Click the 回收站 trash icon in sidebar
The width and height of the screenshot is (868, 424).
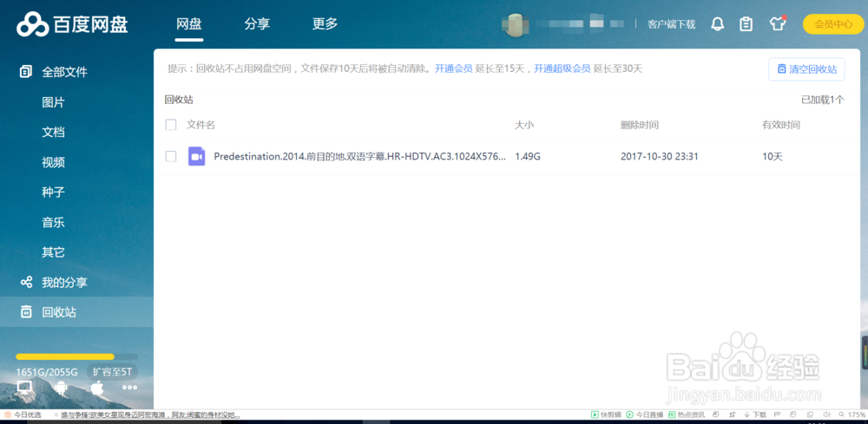tap(26, 312)
